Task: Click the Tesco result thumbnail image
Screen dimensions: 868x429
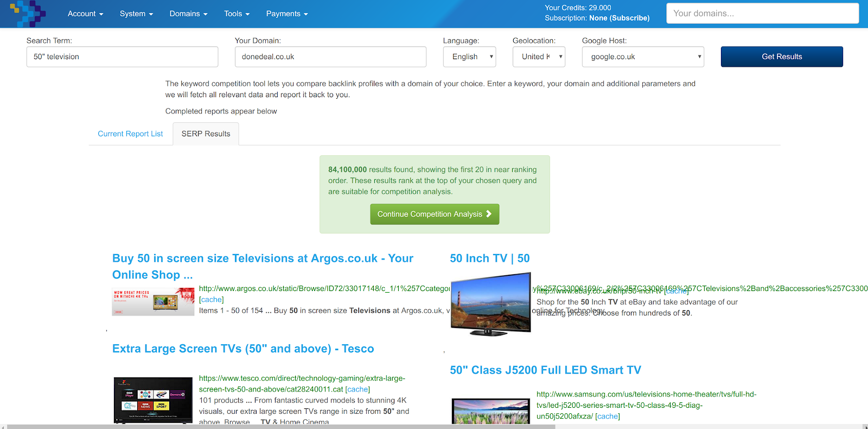Action: (x=153, y=400)
